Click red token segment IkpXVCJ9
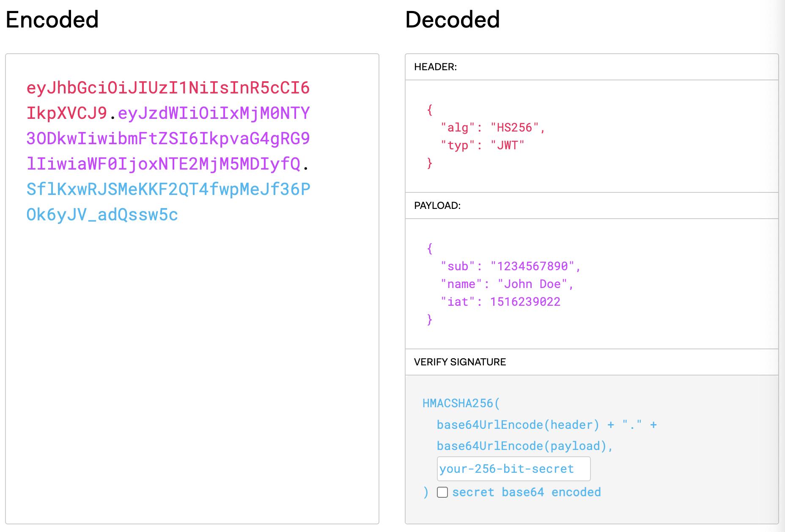Image resolution: width=785 pixels, height=532 pixels. pos(67,113)
